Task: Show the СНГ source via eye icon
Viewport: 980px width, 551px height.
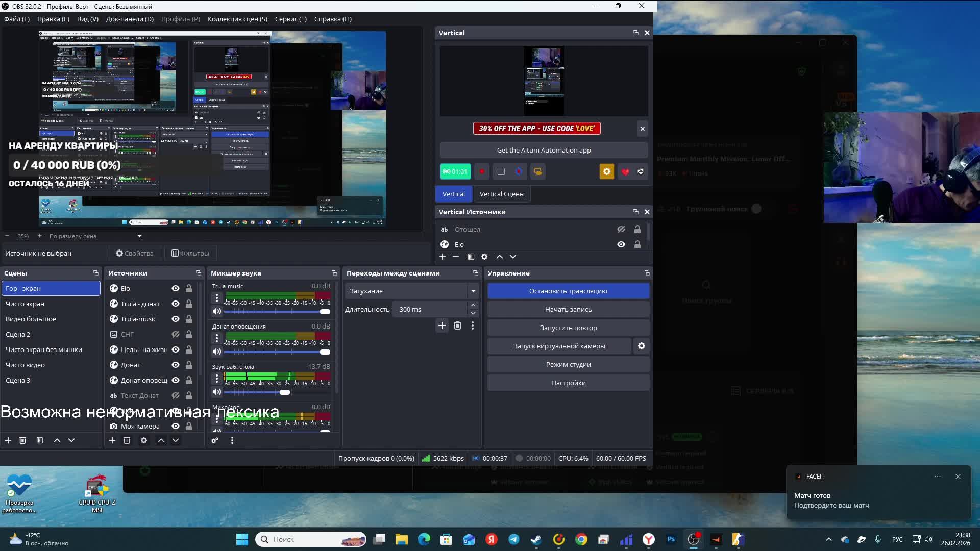Action: coord(176,334)
